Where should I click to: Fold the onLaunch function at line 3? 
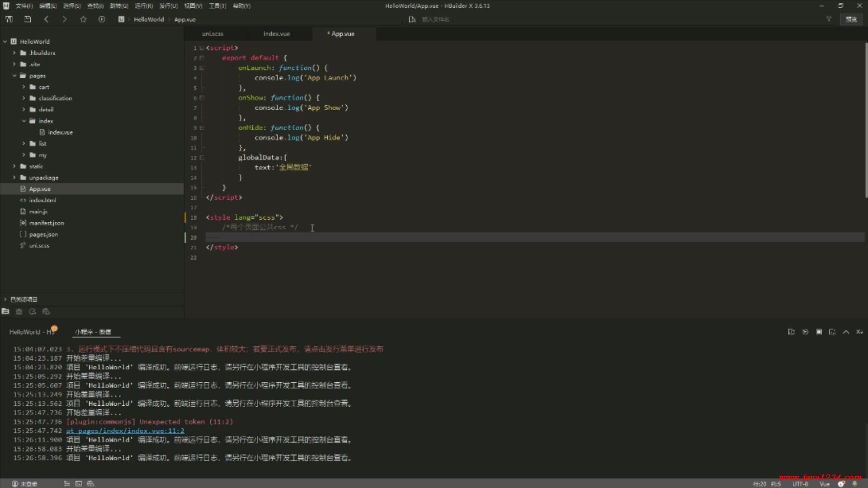click(x=202, y=68)
